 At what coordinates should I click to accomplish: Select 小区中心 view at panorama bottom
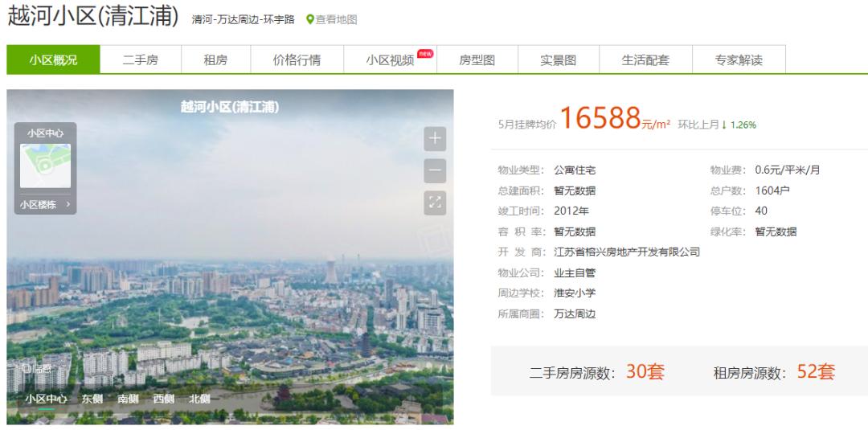(46, 399)
